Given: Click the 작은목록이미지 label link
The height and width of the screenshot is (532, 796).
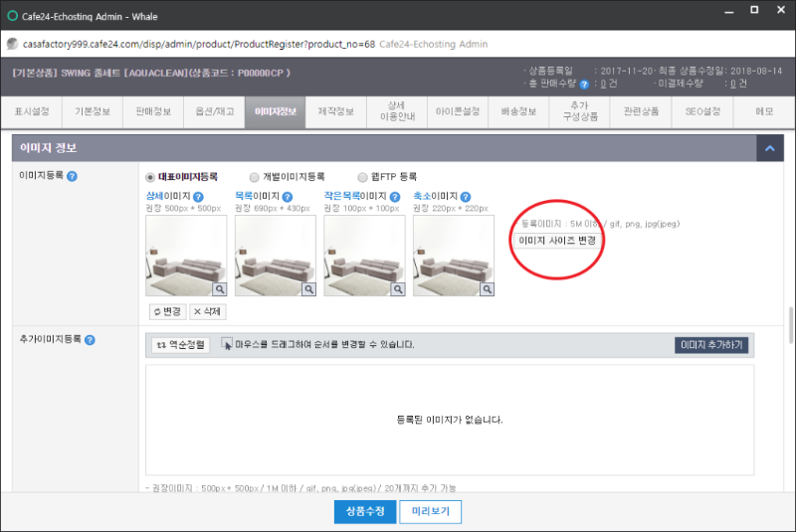Looking at the screenshot, I should pyautogui.click(x=355, y=196).
